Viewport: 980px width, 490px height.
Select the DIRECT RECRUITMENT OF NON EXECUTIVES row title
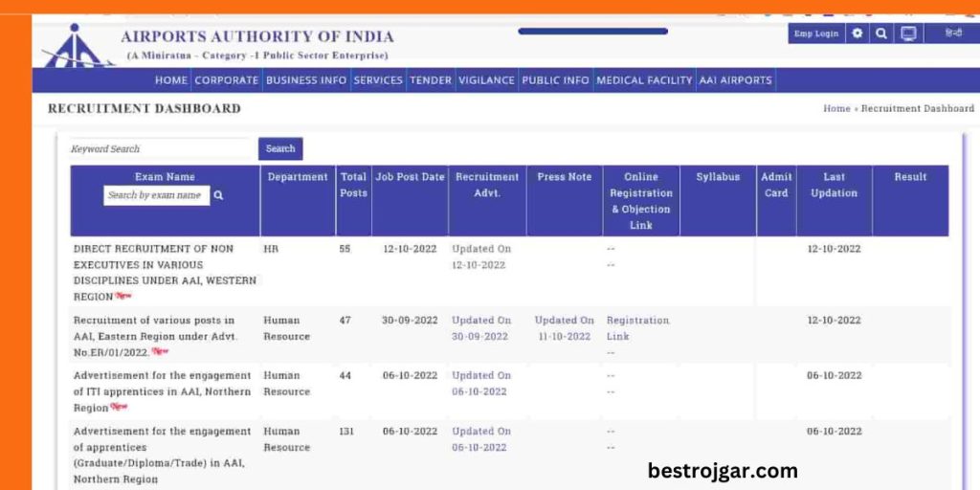pyautogui.click(x=165, y=273)
